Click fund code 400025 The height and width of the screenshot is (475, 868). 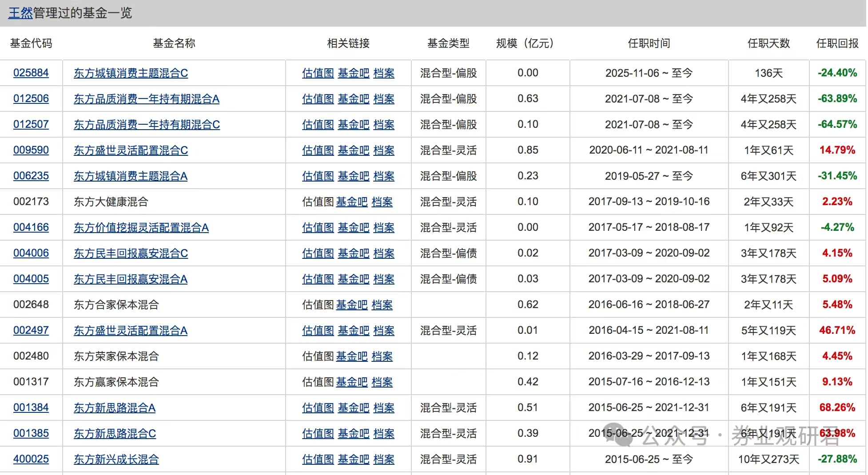[31, 459]
